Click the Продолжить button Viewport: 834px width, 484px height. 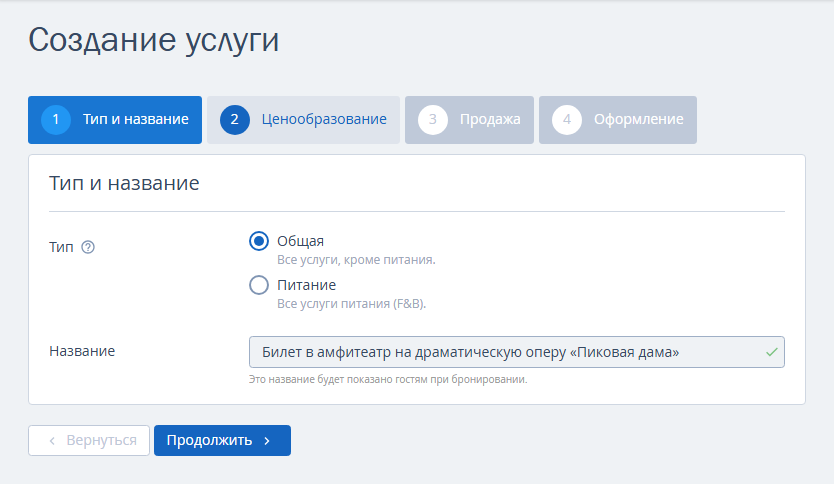click(222, 440)
